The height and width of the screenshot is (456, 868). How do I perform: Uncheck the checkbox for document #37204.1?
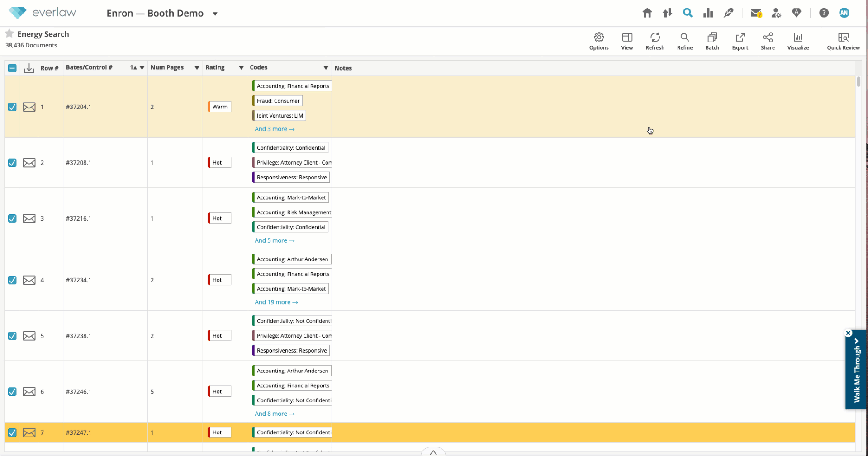point(12,107)
